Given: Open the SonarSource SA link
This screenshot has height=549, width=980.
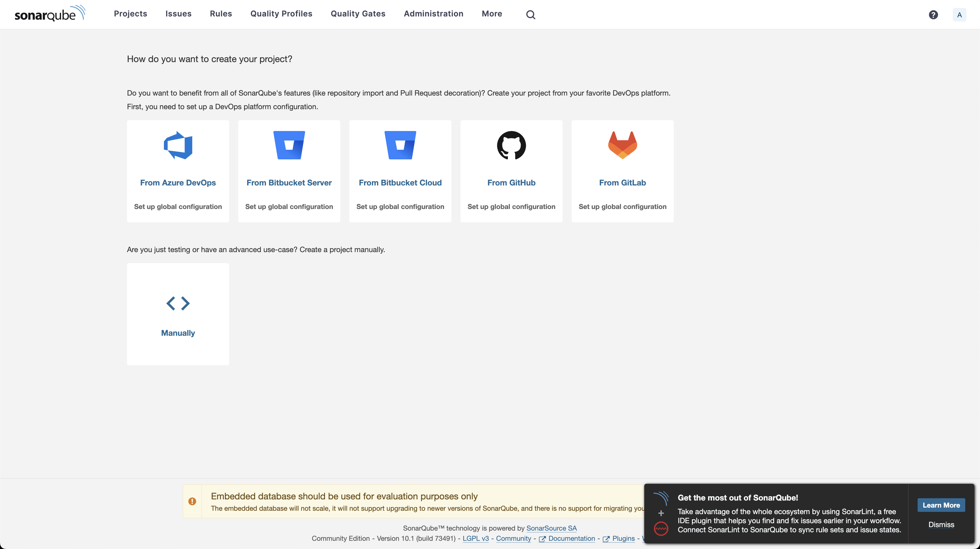Looking at the screenshot, I should (551, 528).
